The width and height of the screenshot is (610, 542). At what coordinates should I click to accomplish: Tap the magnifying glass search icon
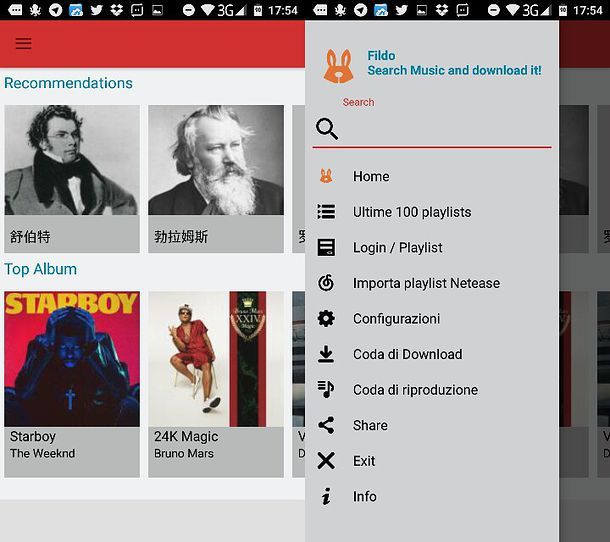[x=327, y=129]
